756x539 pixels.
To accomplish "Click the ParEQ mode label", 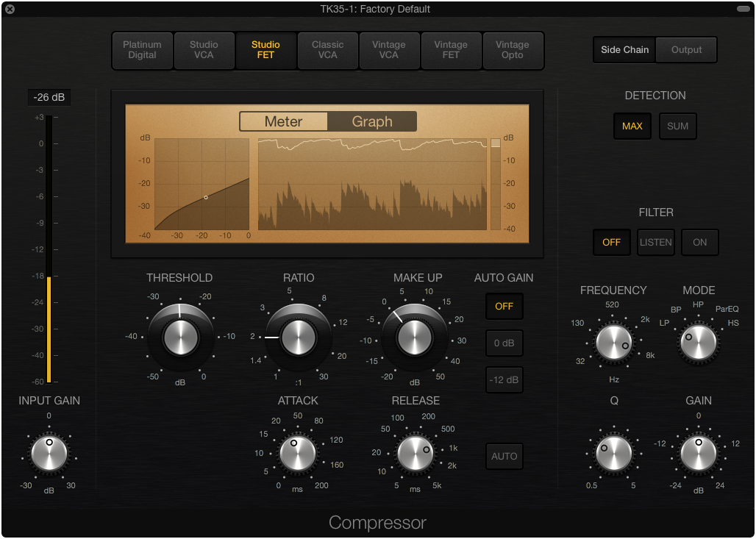I will coord(727,309).
